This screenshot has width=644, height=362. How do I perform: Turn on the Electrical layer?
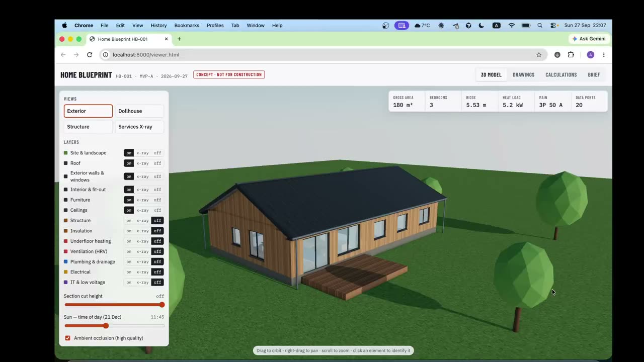tap(129, 272)
